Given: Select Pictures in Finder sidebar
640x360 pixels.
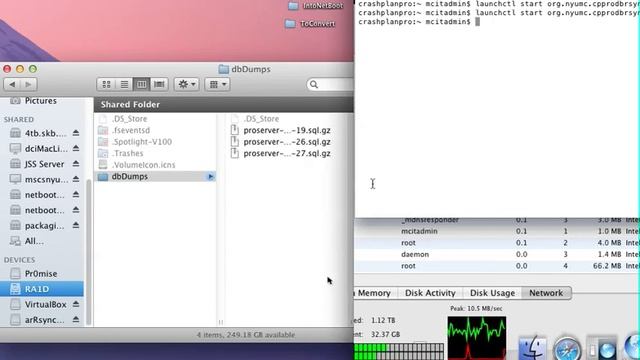Looking at the screenshot, I should coord(40,101).
